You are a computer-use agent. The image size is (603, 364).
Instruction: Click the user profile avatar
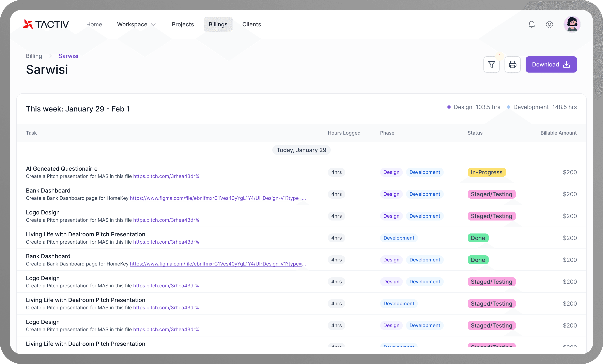pos(572,24)
